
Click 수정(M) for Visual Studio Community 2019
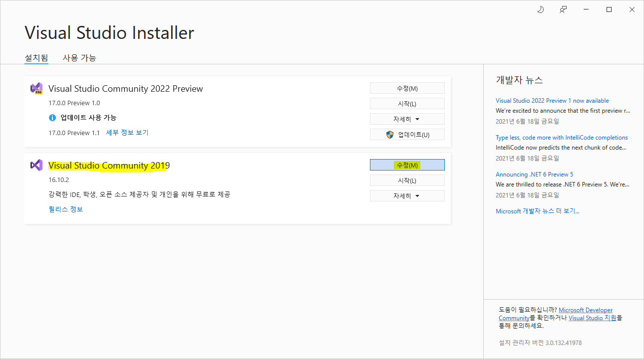click(407, 165)
